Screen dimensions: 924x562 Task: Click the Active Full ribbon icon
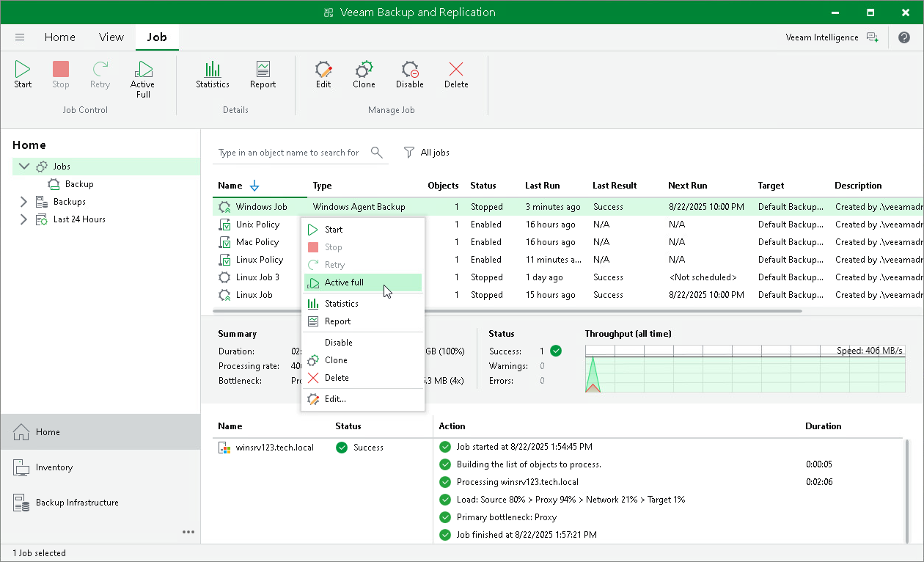[x=143, y=79]
